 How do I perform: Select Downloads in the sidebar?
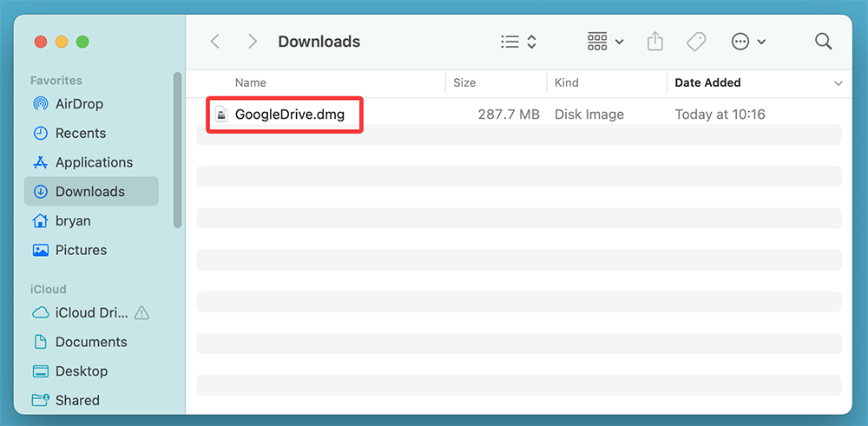[91, 192]
